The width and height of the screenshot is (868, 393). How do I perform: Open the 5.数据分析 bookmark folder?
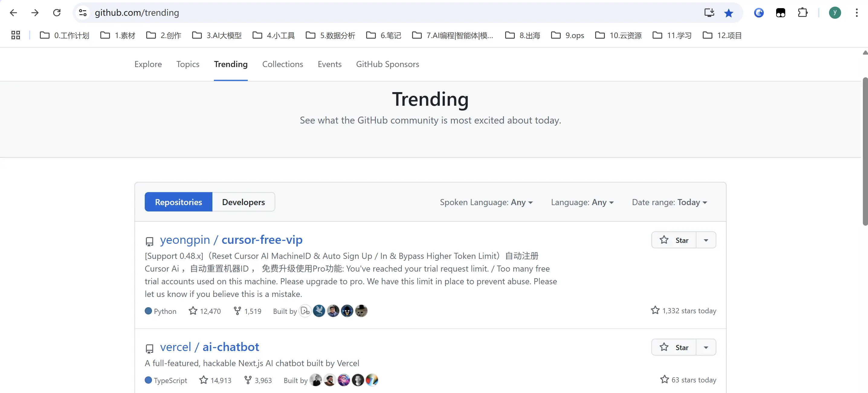pyautogui.click(x=330, y=35)
